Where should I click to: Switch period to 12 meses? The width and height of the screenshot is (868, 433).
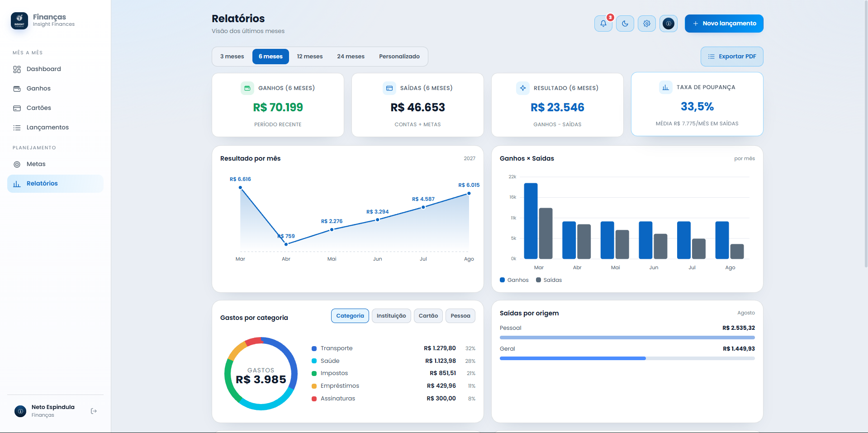click(x=310, y=57)
